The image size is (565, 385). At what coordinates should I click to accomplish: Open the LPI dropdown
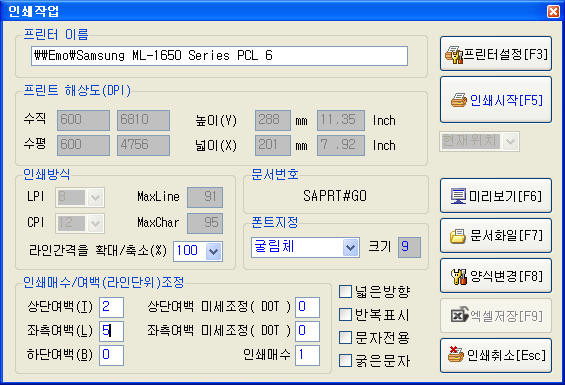point(95,198)
